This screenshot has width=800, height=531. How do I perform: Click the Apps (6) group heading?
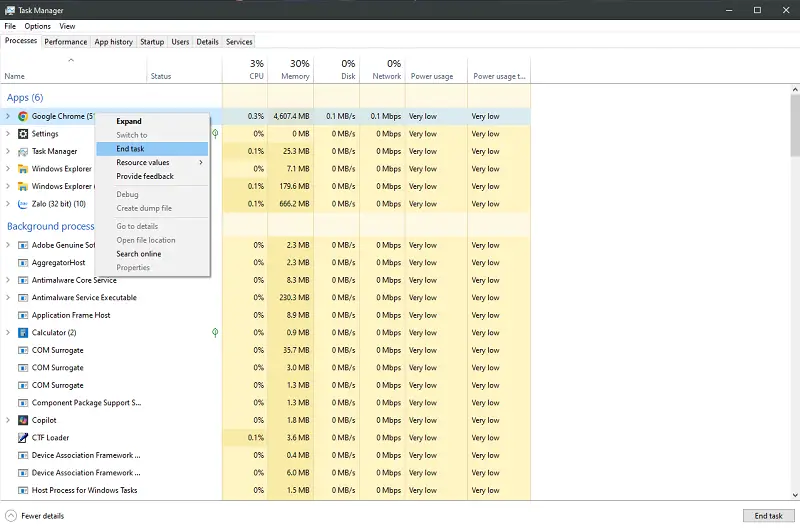click(x=25, y=97)
